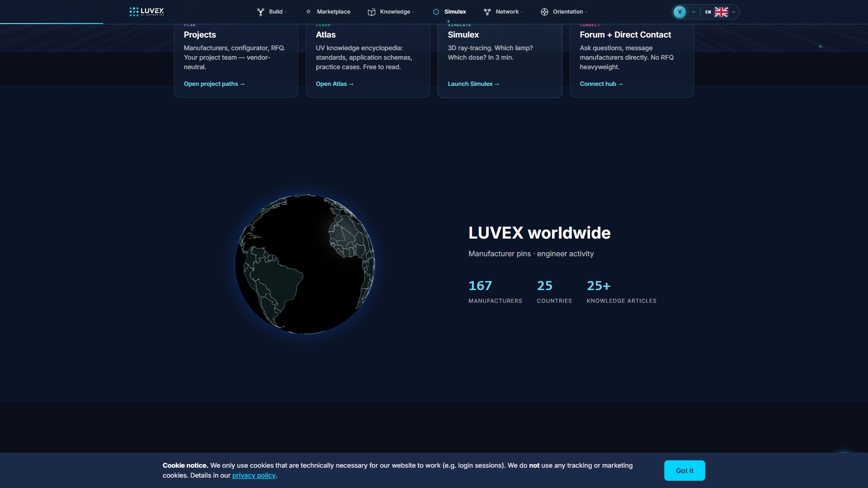Click the Simulex card heading
868x488 pixels.
[x=463, y=35]
